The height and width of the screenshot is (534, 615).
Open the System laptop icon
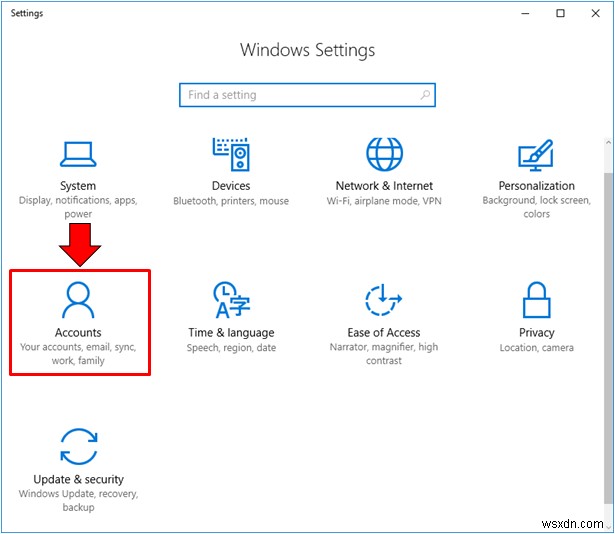78,154
